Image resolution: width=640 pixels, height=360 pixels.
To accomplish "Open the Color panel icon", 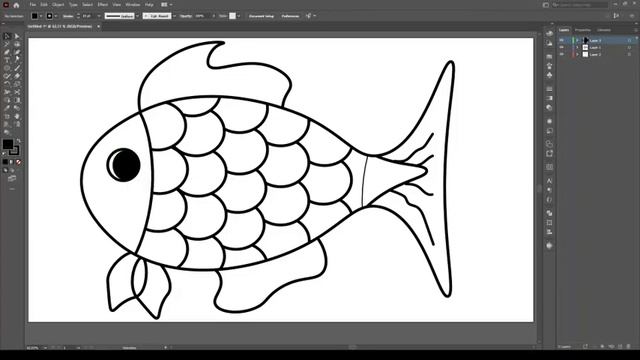I will [x=549, y=33].
